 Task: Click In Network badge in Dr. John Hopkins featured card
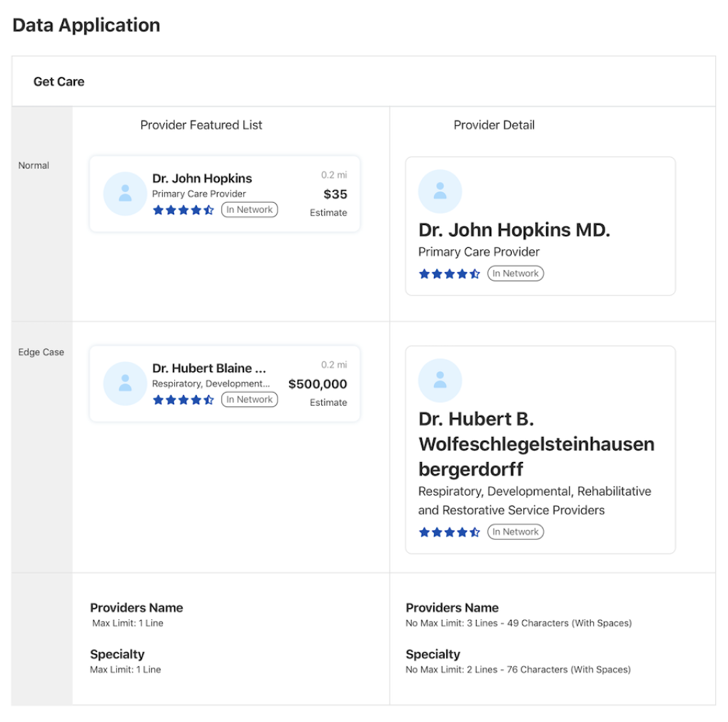249,210
